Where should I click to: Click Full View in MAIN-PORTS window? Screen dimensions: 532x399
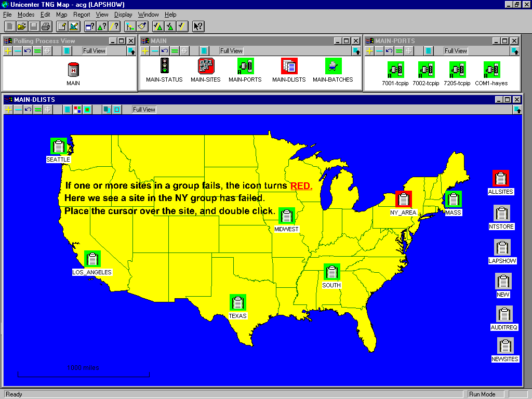tap(456, 51)
